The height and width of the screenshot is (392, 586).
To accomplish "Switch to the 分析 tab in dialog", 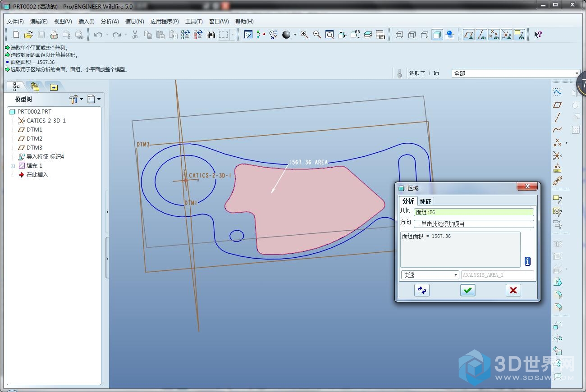I will pos(408,201).
